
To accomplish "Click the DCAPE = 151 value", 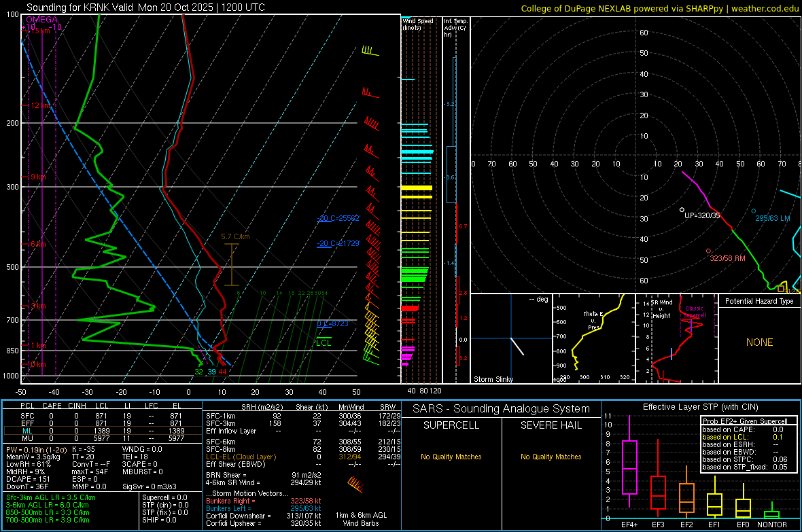I will click(28, 479).
